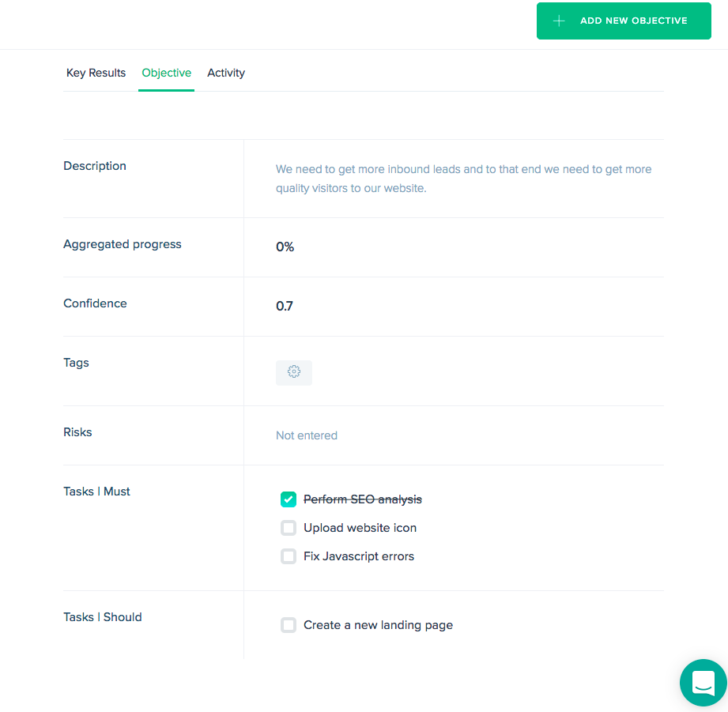This screenshot has height=712, width=728.
Task: Click the plus icon in Add New Objective
Action: coord(559,21)
